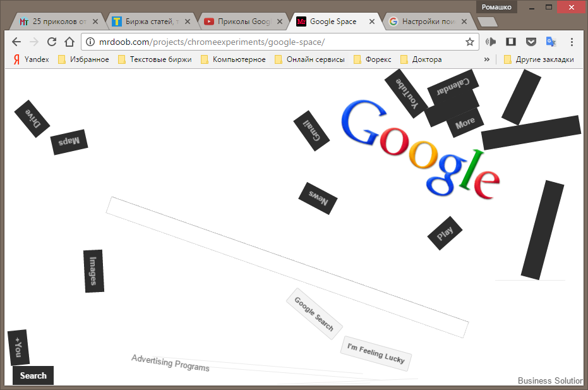588x390 pixels.
Task: Click the black square extension icon
Action: pos(511,42)
